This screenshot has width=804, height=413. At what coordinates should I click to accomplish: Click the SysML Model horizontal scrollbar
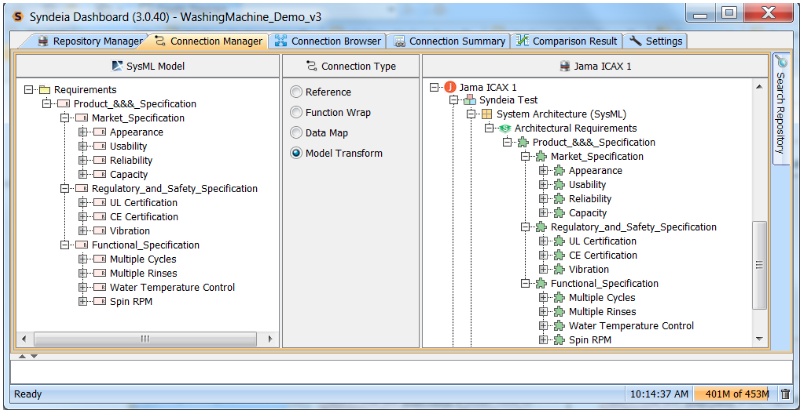point(147,339)
